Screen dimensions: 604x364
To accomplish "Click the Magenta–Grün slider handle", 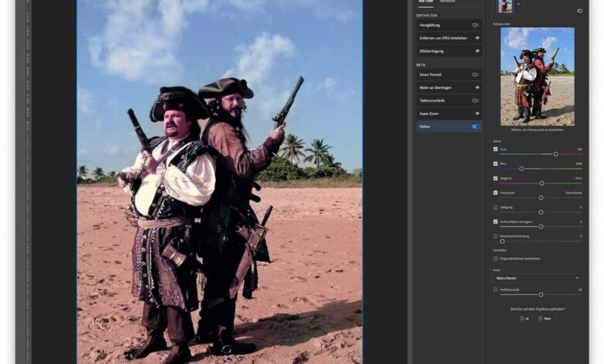I will [542, 184].
